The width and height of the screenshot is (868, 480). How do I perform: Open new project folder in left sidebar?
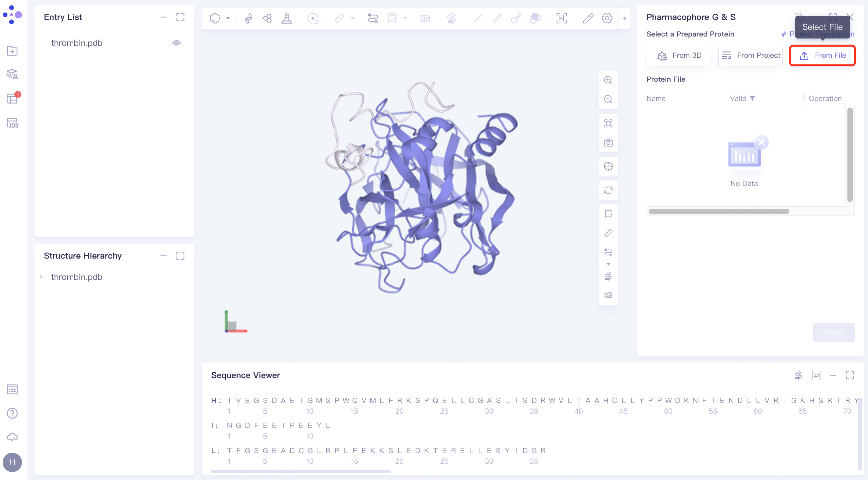pyautogui.click(x=12, y=51)
